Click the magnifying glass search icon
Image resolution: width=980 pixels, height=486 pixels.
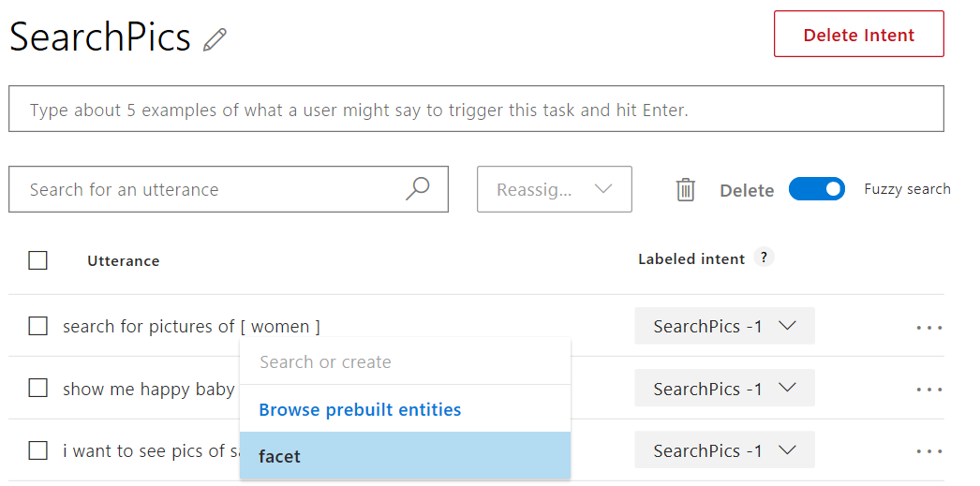tap(418, 188)
